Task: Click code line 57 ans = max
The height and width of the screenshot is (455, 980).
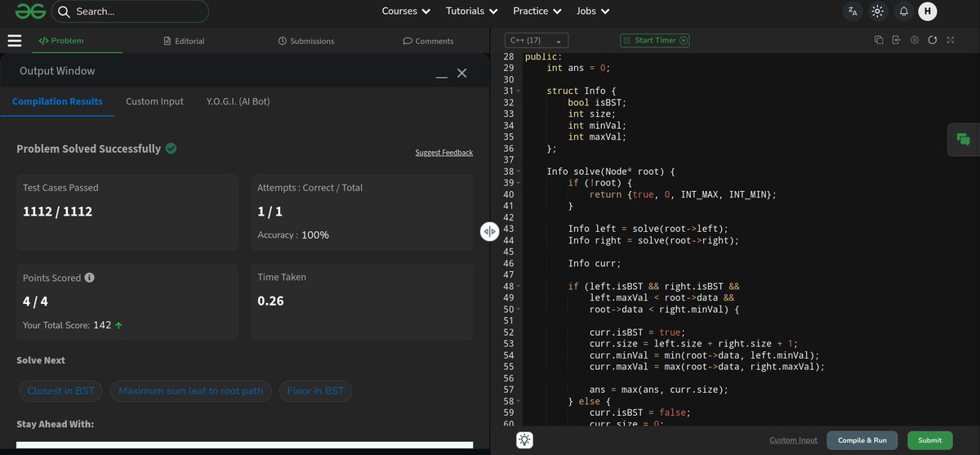Action: (658, 390)
